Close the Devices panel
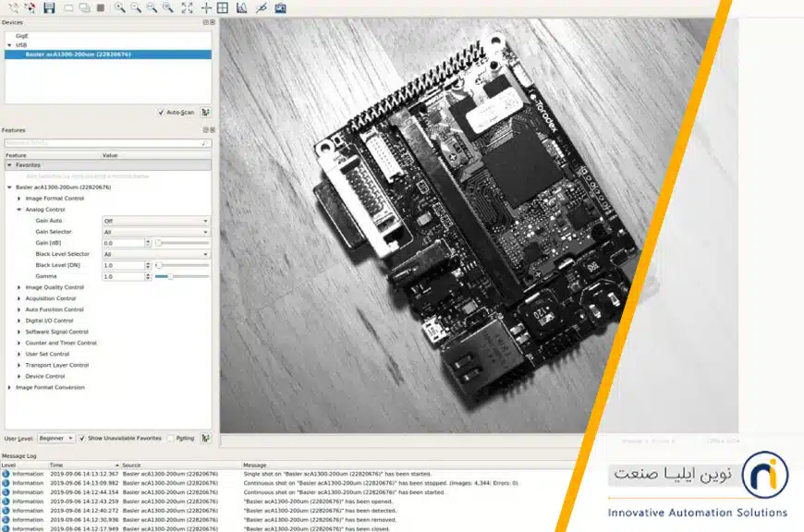Viewport: 804px width, 532px height. 213,22
